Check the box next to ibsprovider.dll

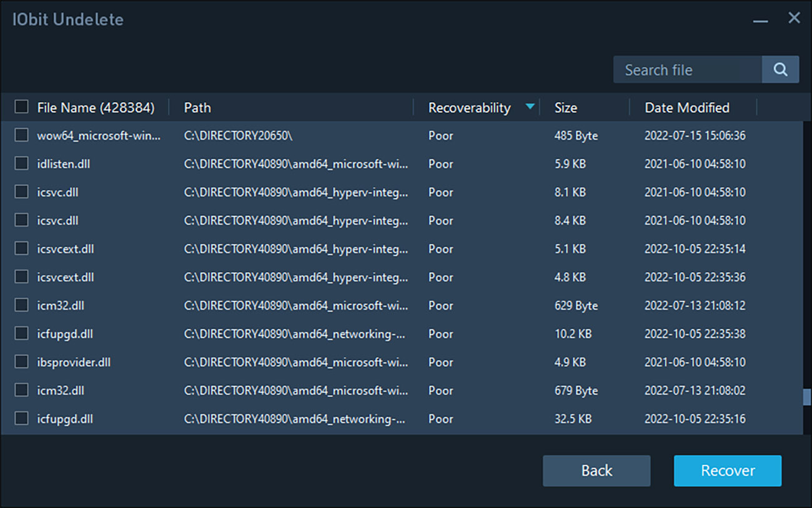(21, 362)
